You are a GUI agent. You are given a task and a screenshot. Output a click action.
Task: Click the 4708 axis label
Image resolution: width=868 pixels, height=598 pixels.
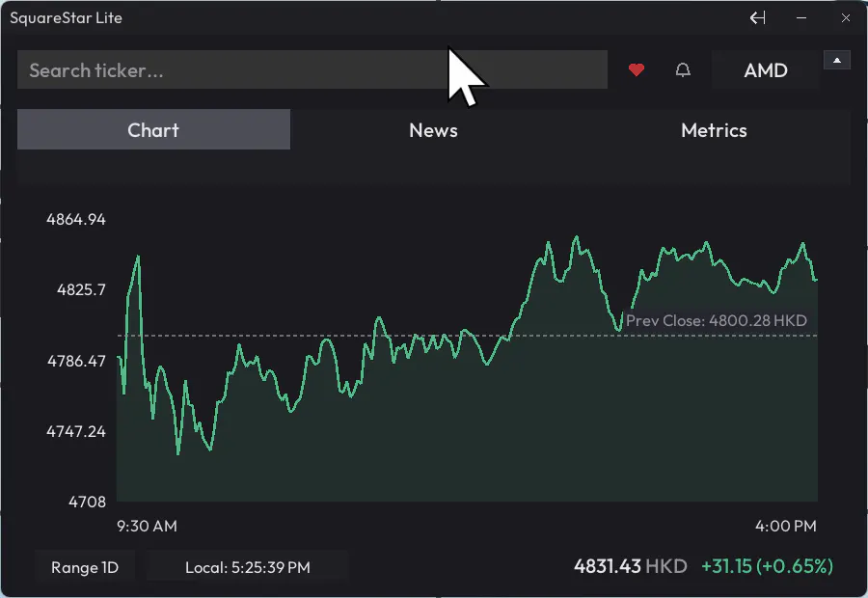87,502
